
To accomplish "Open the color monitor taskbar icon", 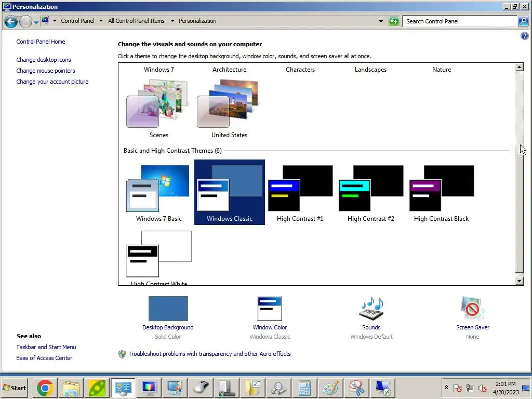I will (149, 388).
